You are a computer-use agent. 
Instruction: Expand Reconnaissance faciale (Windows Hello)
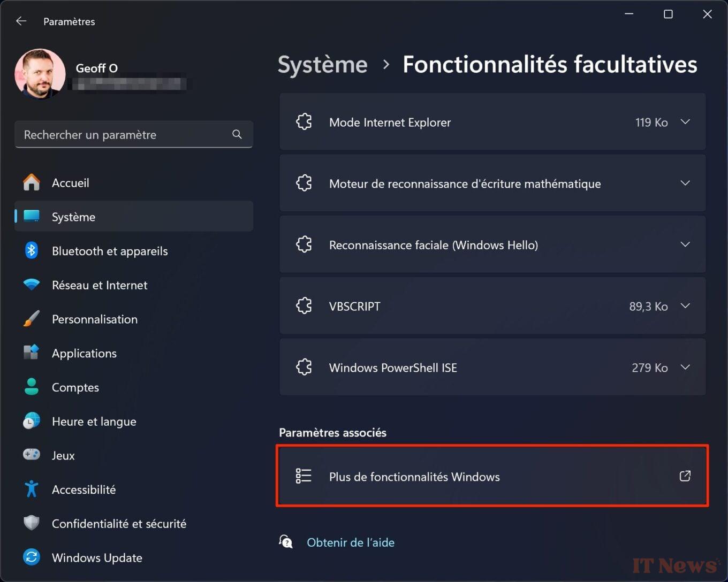685,244
